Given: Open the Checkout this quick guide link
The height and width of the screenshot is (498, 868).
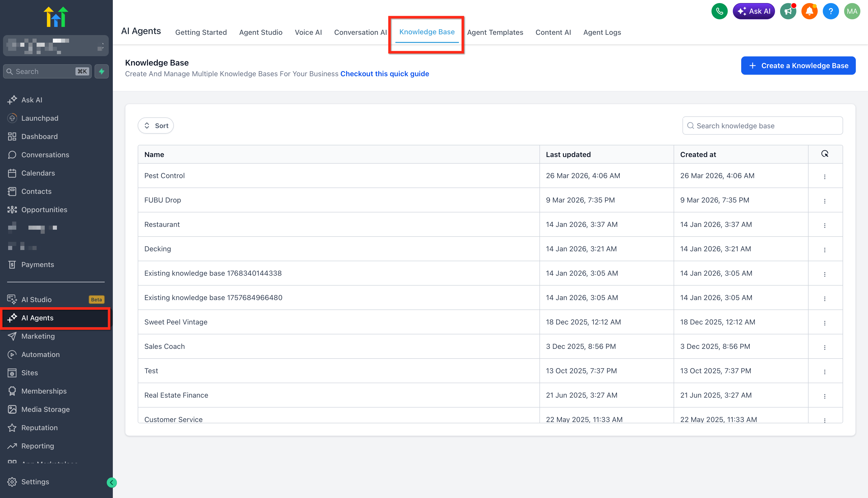Looking at the screenshot, I should (384, 74).
